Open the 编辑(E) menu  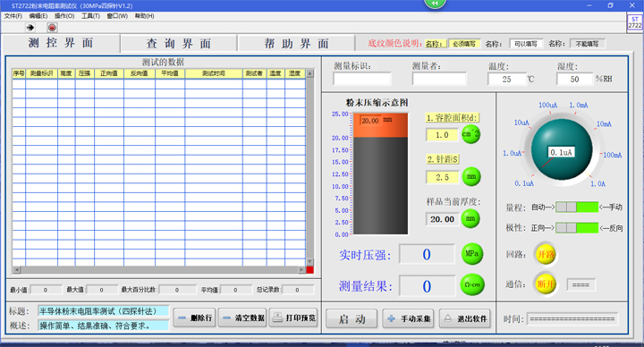pyautogui.click(x=38, y=15)
